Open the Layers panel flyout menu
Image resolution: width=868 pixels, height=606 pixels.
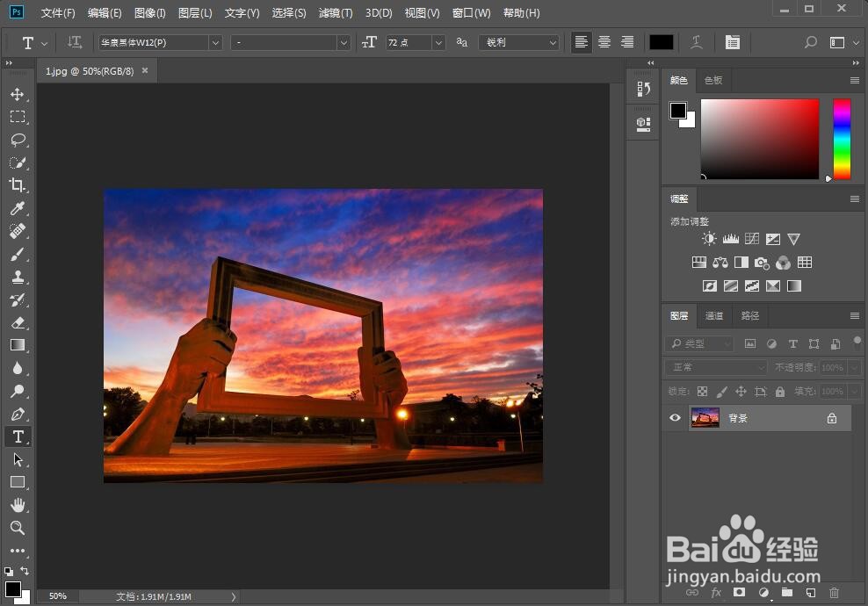855,315
